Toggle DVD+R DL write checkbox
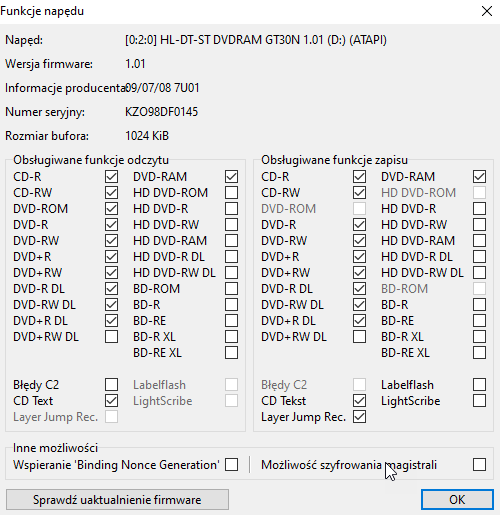The image size is (500, 515). click(x=359, y=321)
